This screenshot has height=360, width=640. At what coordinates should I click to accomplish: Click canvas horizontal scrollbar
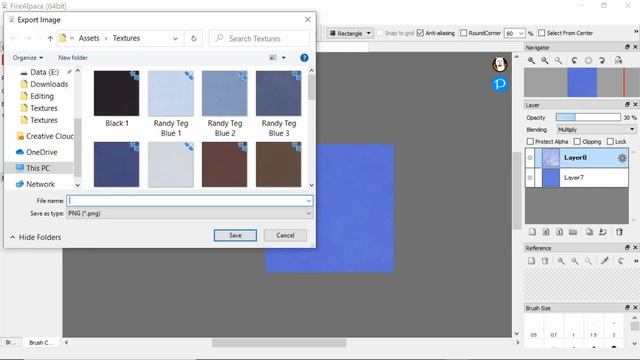[279, 342]
